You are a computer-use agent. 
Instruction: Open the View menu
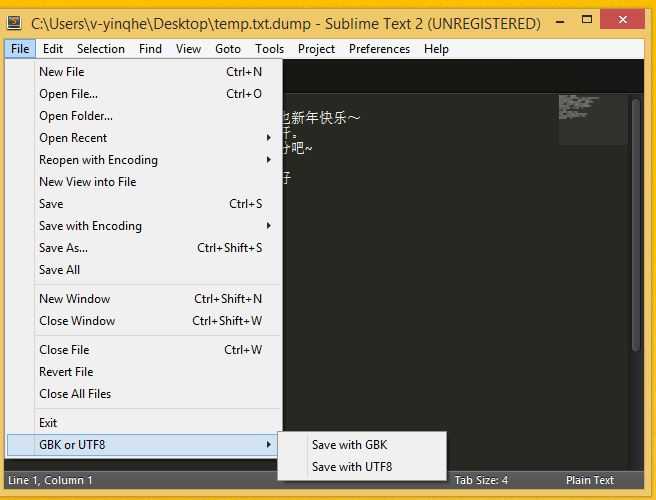(x=188, y=49)
